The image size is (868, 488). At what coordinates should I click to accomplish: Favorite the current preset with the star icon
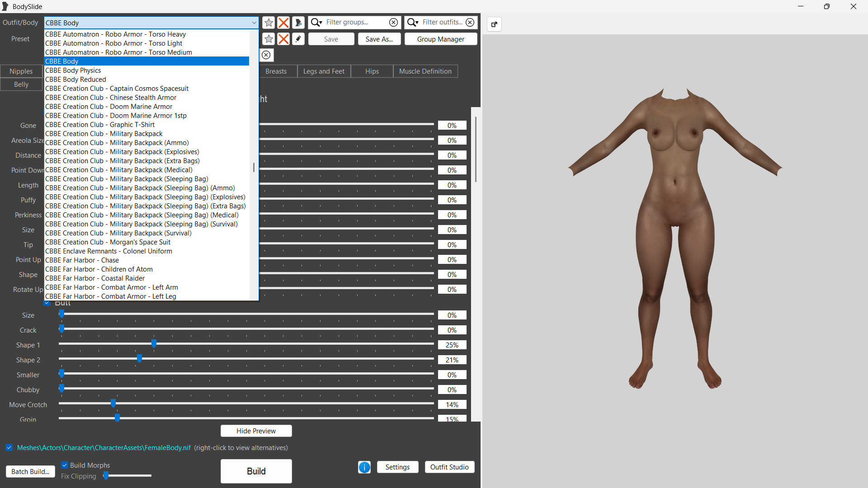pyautogui.click(x=269, y=39)
